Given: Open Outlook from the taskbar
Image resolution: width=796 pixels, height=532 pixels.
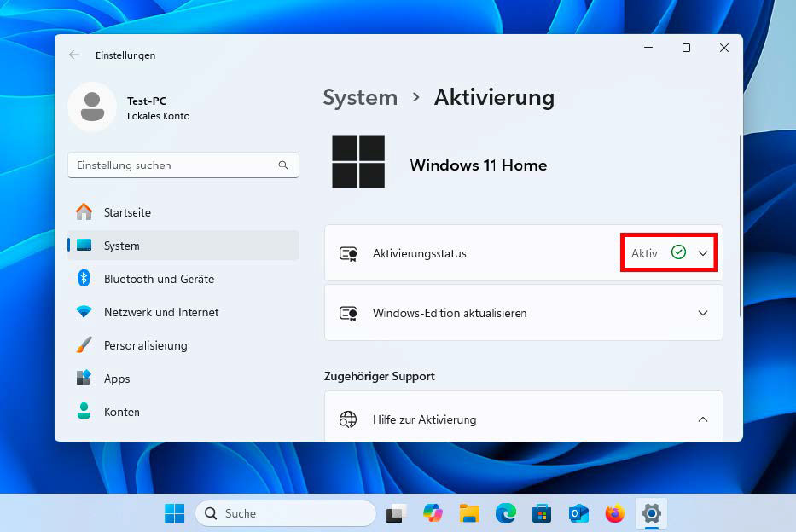Looking at the screenshot, I should 578,514.
